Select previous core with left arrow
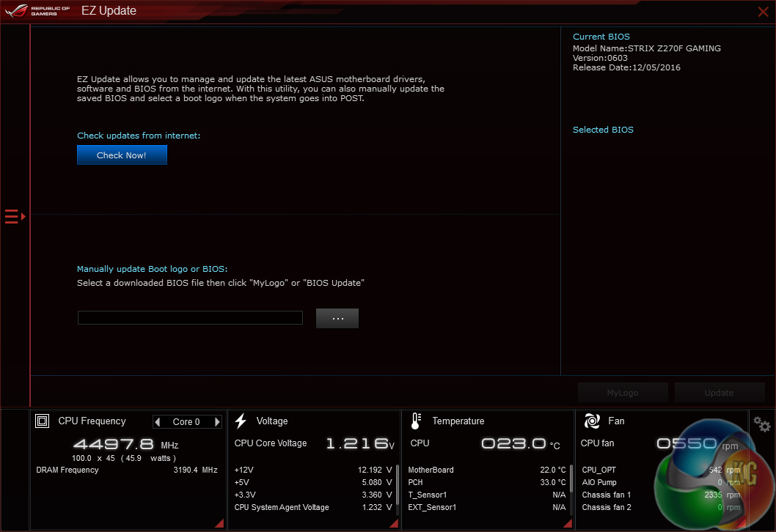Image resolution: width=776 pixels, height=532 pixels. point(158,422)
